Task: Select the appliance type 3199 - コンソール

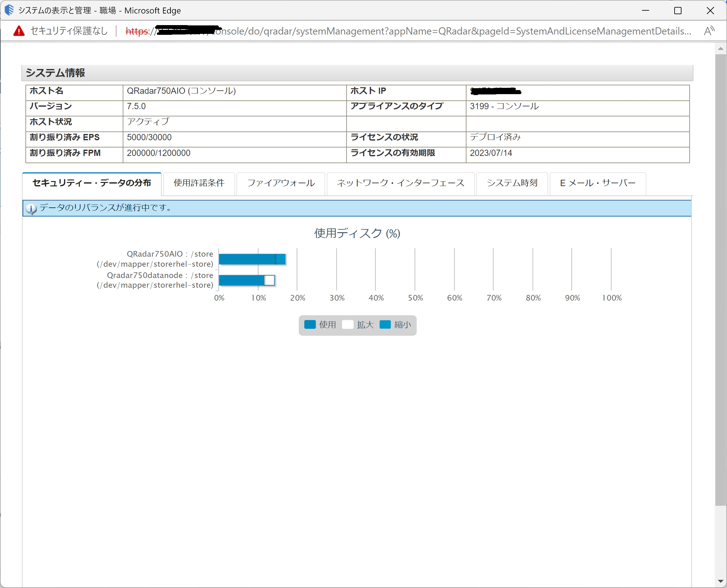Action: (x=504, y=106)
